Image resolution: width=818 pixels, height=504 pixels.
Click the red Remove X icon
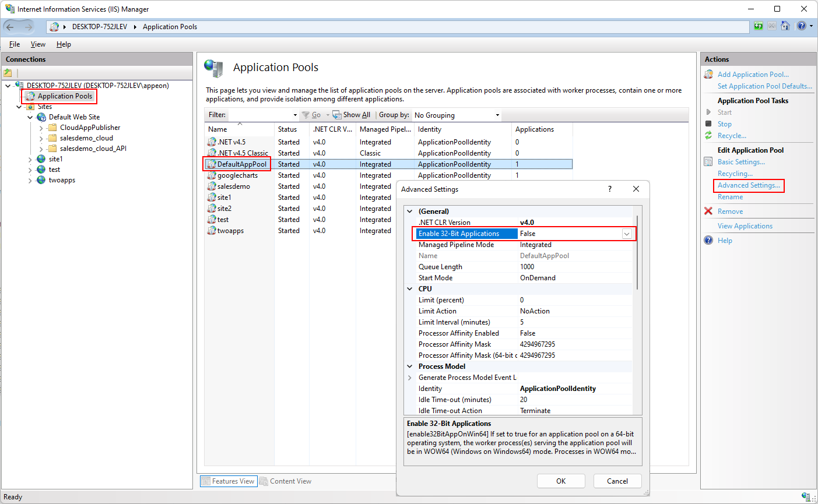click(708, 212)
